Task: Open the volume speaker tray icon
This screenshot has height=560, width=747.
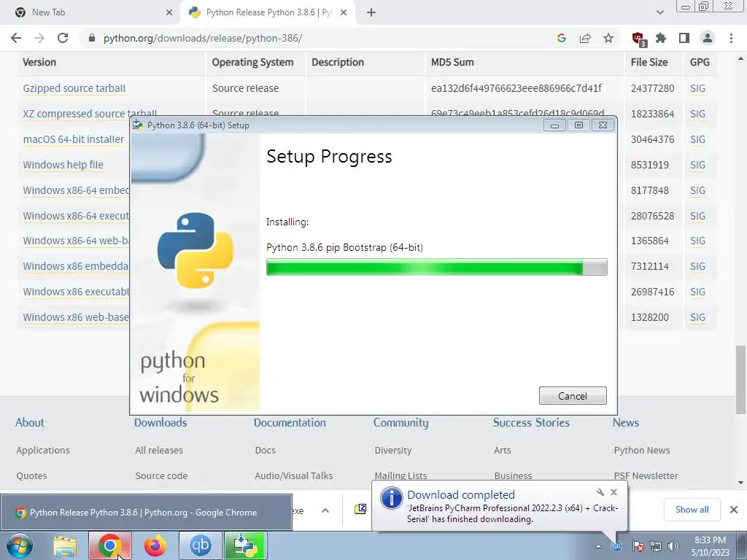Action: pos(673,546)
